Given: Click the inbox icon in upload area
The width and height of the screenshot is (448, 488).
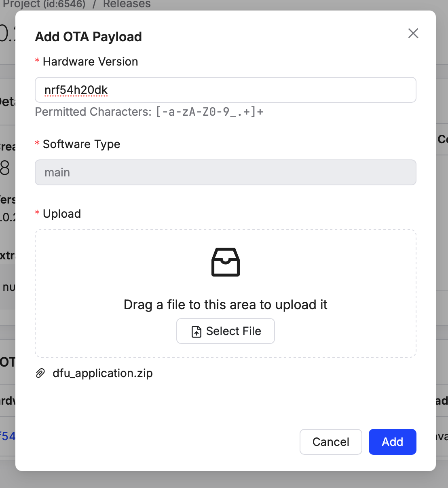Looking at the screenshot, I should pyautogui.click(x=226, y=262).
